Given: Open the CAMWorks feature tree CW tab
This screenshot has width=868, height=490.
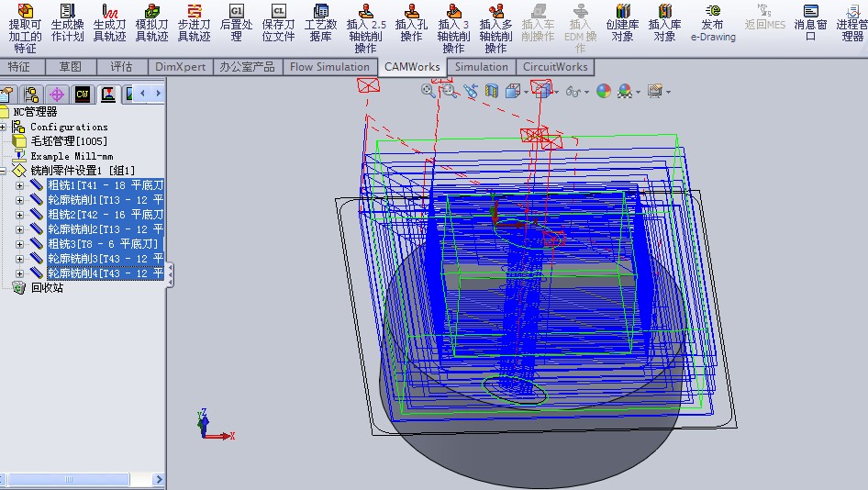Looking at the screenshot, I should click(83, 95).
